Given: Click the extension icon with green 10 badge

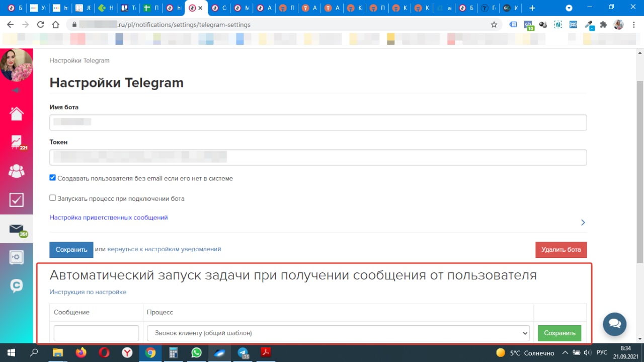Looking at the screenshot, I should click(529, 25).
